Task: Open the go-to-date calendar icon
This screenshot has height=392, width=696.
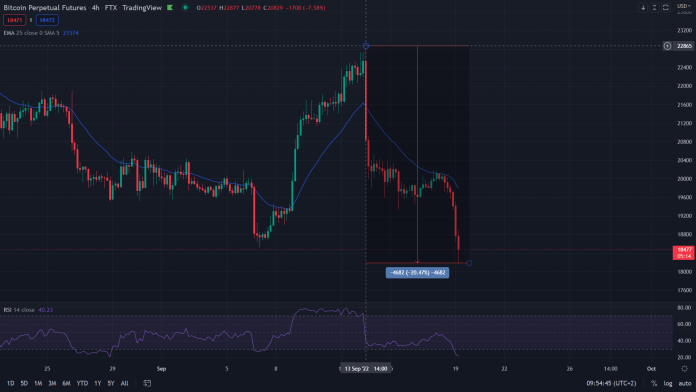Action: [x=147, y=383]
